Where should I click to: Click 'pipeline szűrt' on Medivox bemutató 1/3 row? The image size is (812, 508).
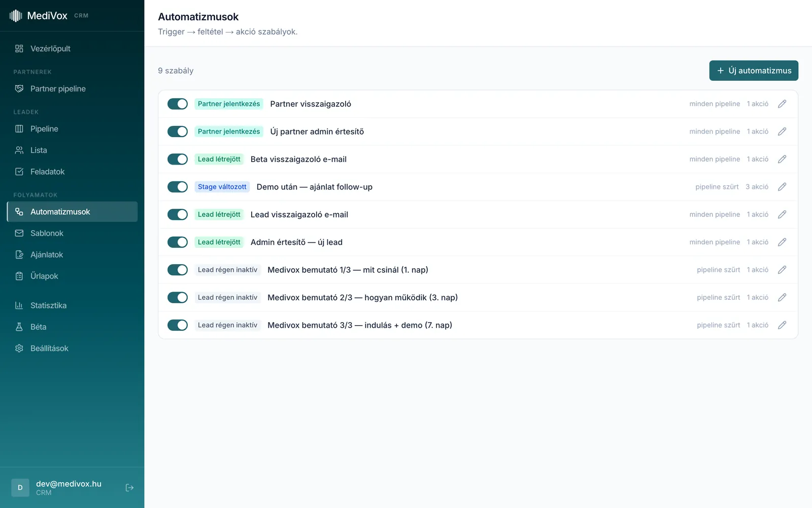tap(718, 270)
